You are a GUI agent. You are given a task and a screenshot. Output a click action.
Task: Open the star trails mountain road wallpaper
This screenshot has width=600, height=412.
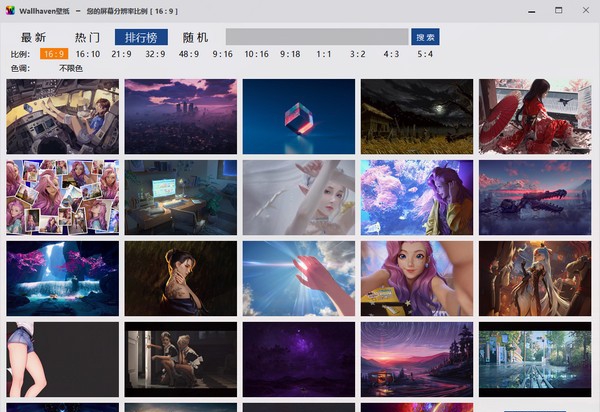pyautogui.click(x=417, y=359)
